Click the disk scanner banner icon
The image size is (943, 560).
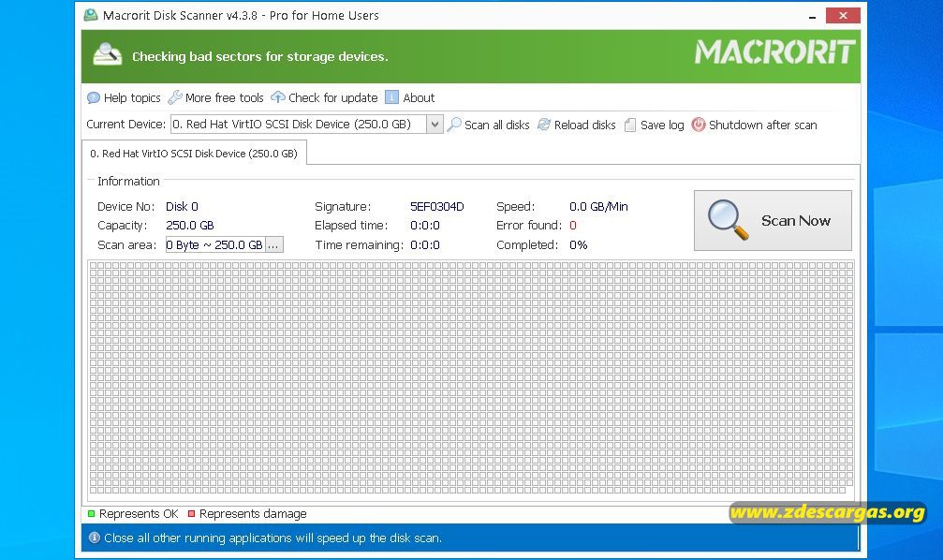tap(108, 54)
